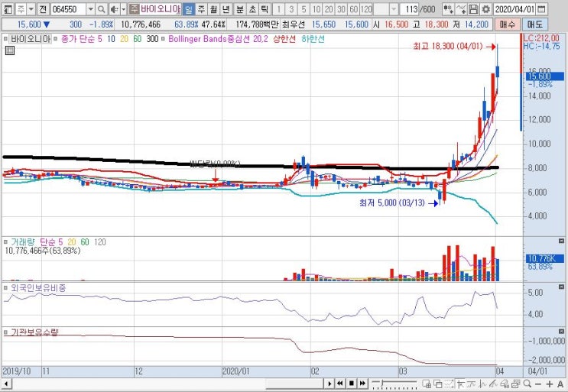Collapse the 기관보유수량 panel corner button
The width and height of the screenshot is (568, 392).
561,331
